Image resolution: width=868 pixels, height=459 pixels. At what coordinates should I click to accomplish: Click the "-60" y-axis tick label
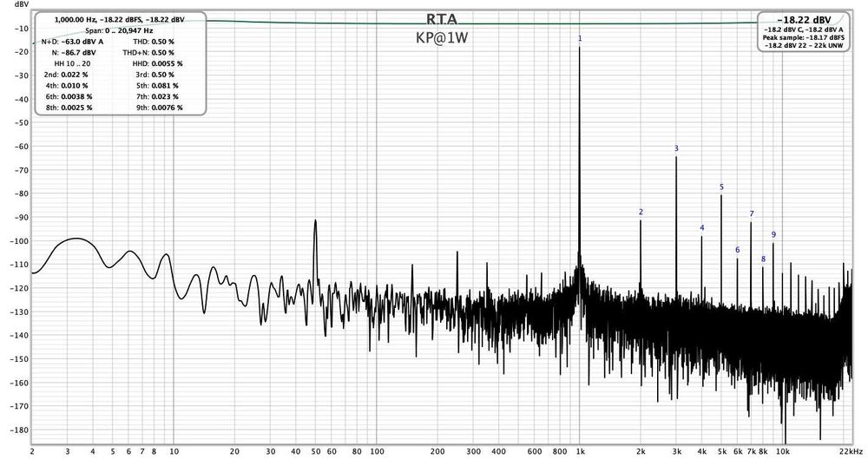[x=21, y=147]
